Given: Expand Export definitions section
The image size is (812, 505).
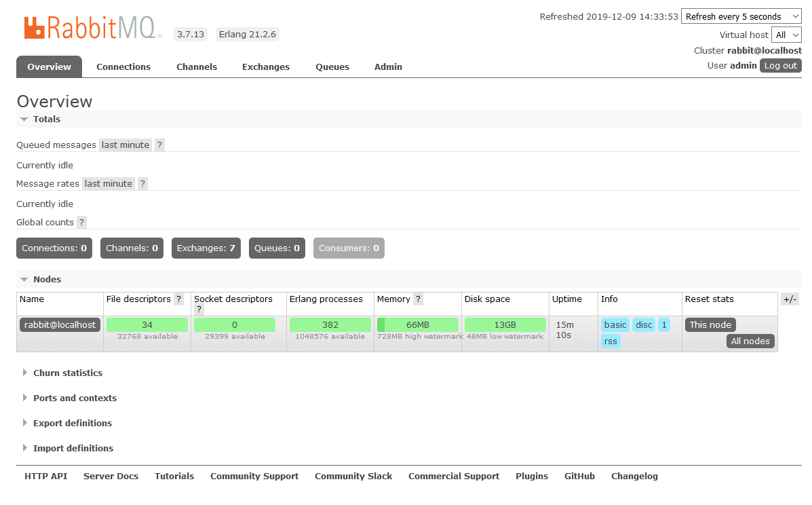Looking at the screenshot, I should click(72, 423).
